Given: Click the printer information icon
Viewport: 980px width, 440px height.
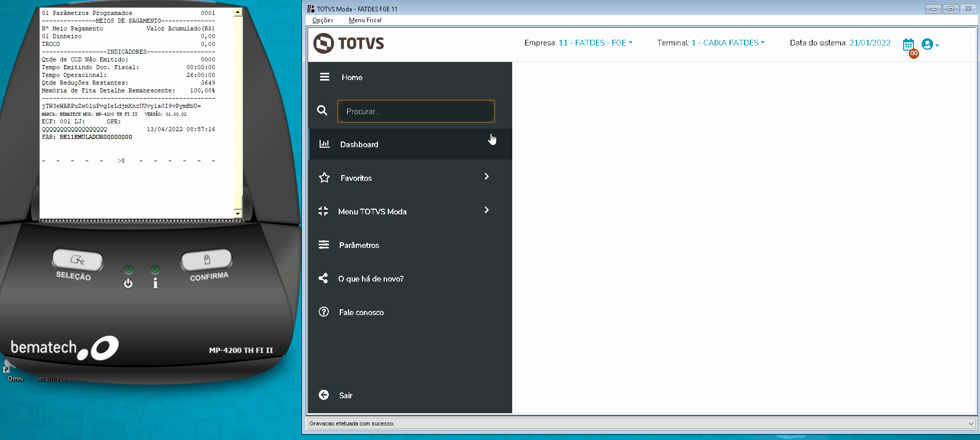Looking at the screenshot, I should 155,283.
